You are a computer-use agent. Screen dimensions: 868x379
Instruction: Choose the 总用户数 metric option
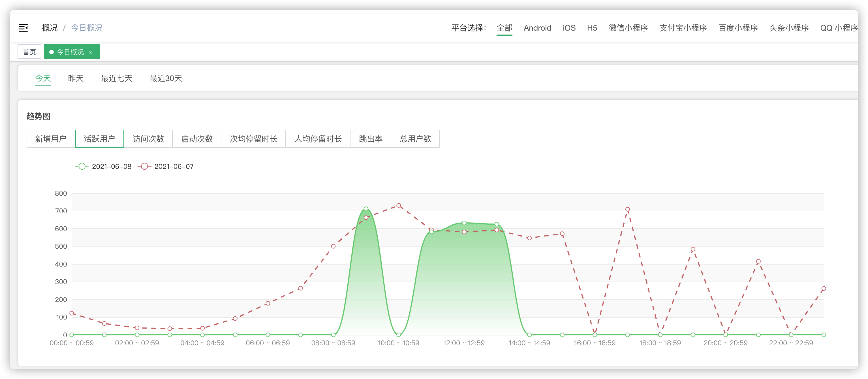click(x=415, y=139)
